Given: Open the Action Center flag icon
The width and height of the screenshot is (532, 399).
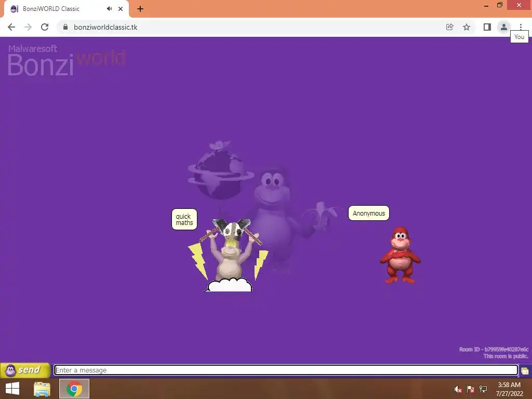Looking at the screenshot, I should [x=471, y=389].
